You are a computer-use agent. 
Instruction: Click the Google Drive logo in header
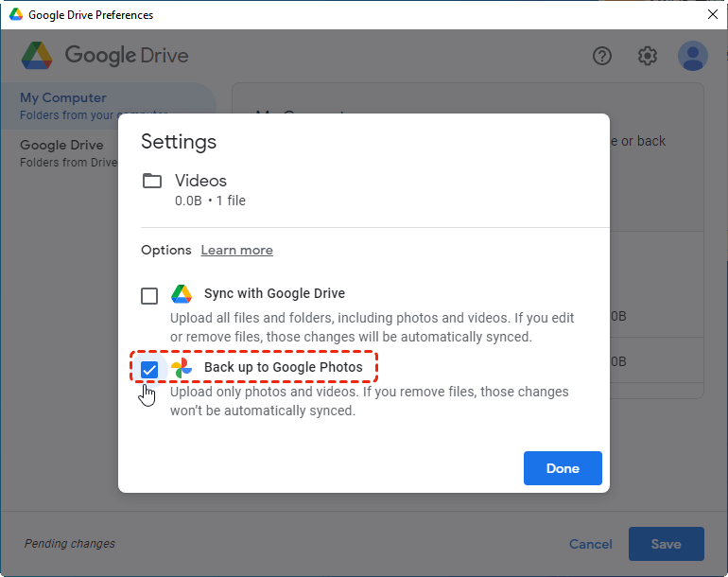pos(37,56)
